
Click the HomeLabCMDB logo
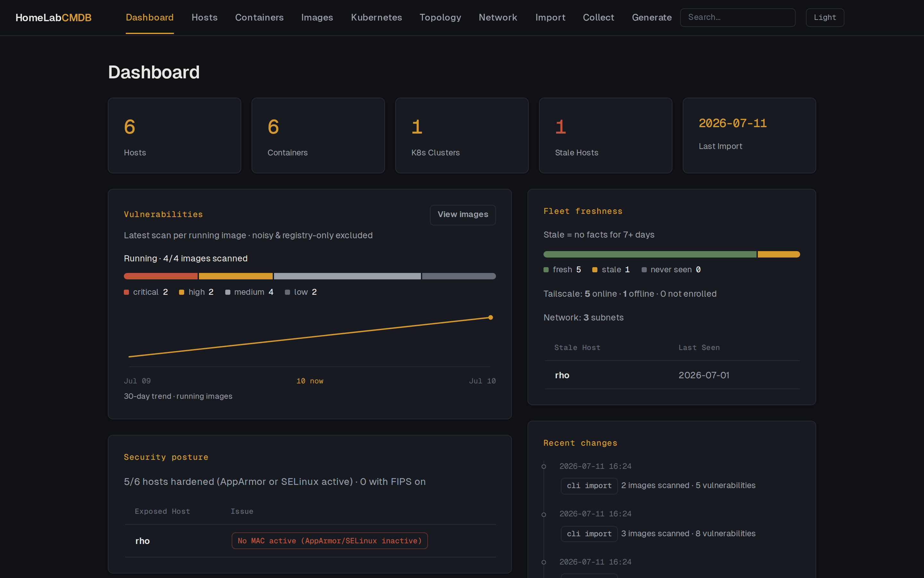[x=54, y=18]
